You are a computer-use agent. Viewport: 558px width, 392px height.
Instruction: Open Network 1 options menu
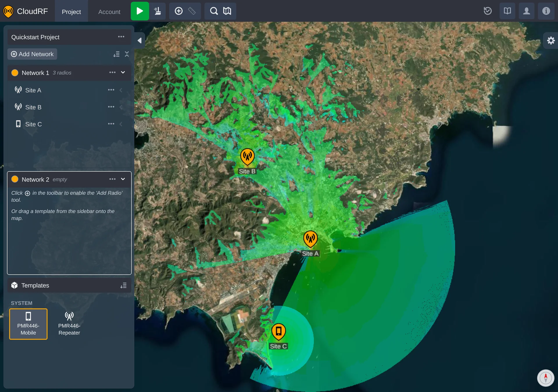(x=112, y=72)
